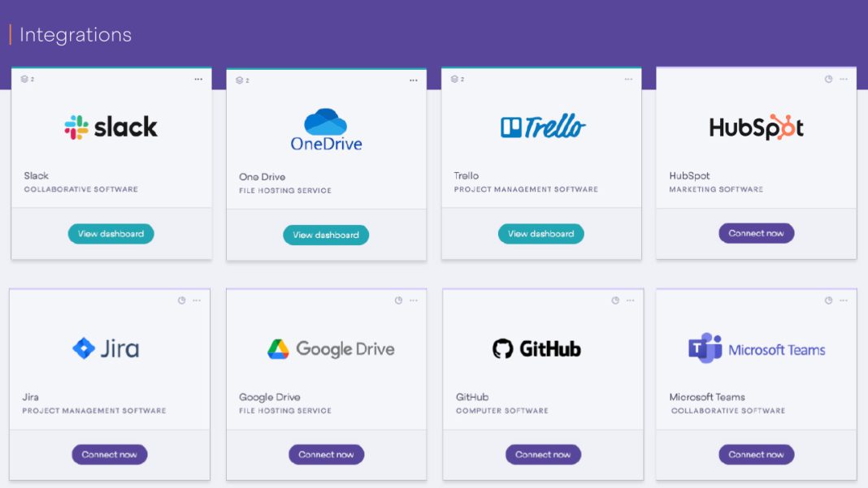
Task: Open the Google Drive card's three-dot menu
Action: tap(414, 300)
